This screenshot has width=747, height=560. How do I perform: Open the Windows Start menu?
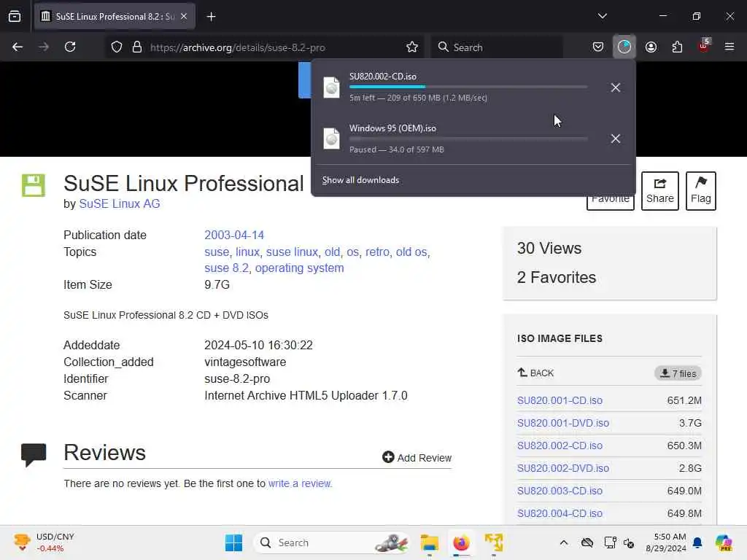pyautogui.click(x=233, y=542)
